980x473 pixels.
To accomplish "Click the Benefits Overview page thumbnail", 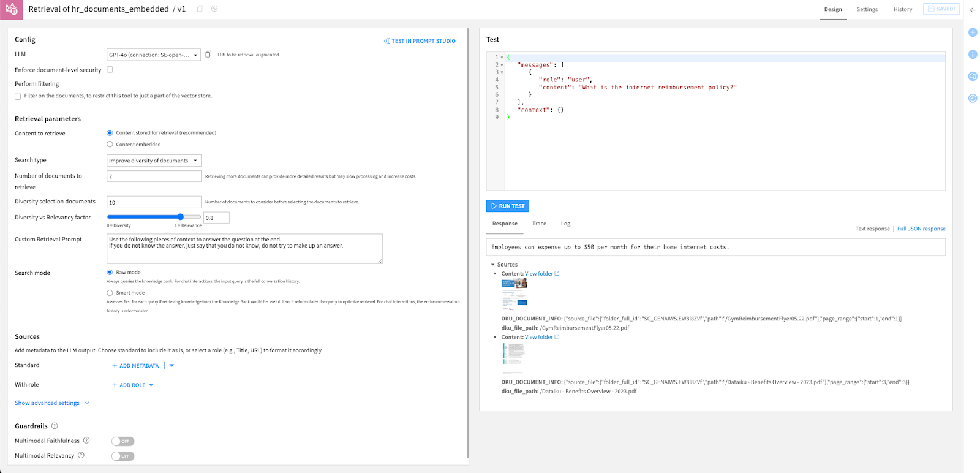I will point(513,358).
